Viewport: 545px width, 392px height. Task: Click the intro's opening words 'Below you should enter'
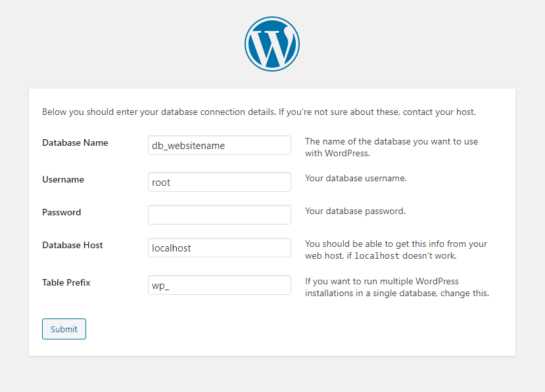tap(78, 112)
